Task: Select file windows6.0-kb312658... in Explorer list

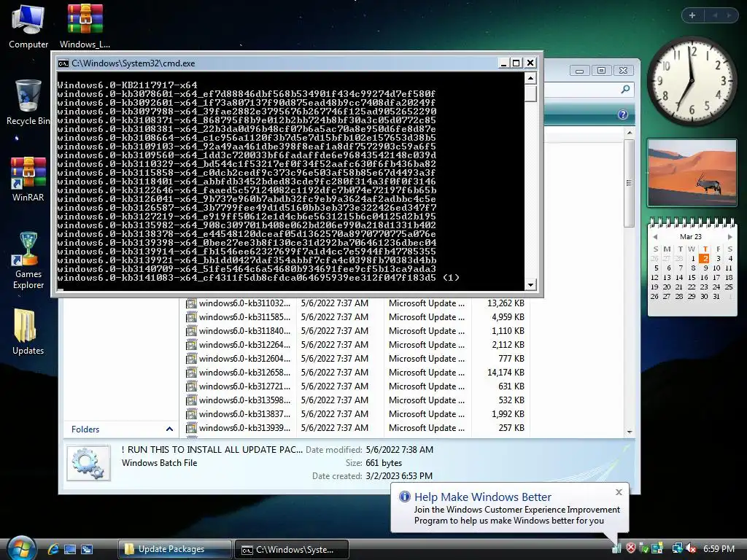Action: (x=244, y=373)
